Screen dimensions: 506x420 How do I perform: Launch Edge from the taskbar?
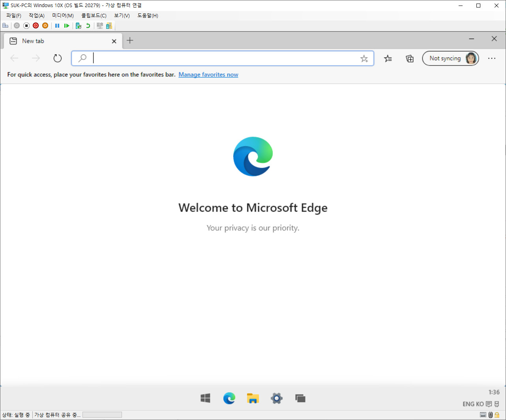(x=229, y=398)
